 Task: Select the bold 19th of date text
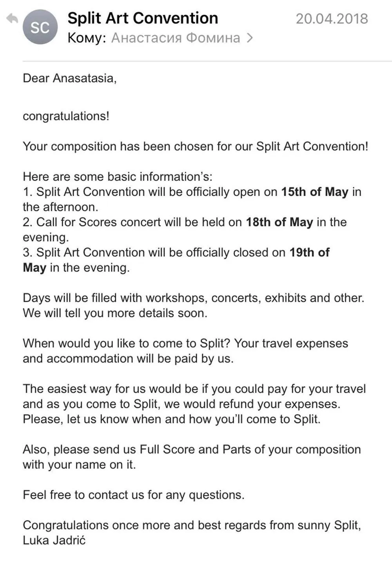coord(309,253)
